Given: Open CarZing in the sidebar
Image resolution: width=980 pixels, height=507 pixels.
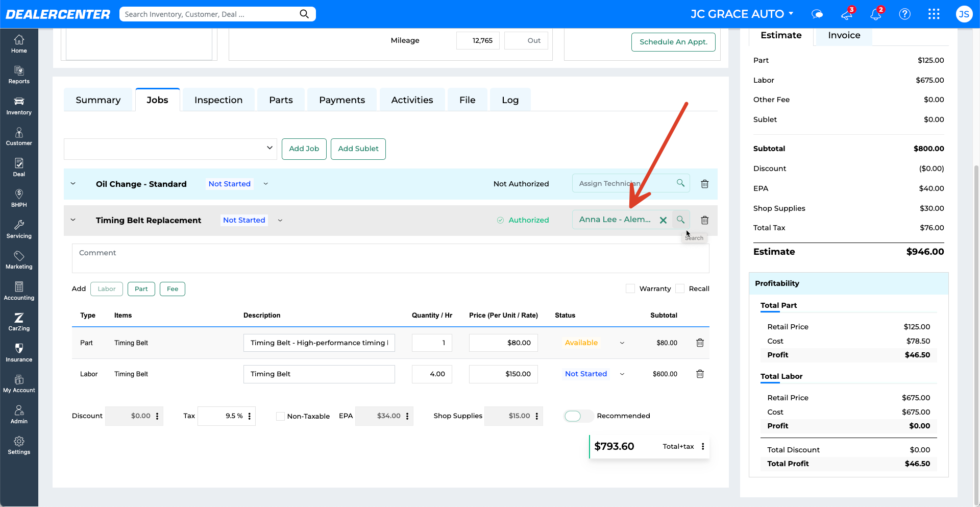Looking at the screenshot, I should click(19, 322).
